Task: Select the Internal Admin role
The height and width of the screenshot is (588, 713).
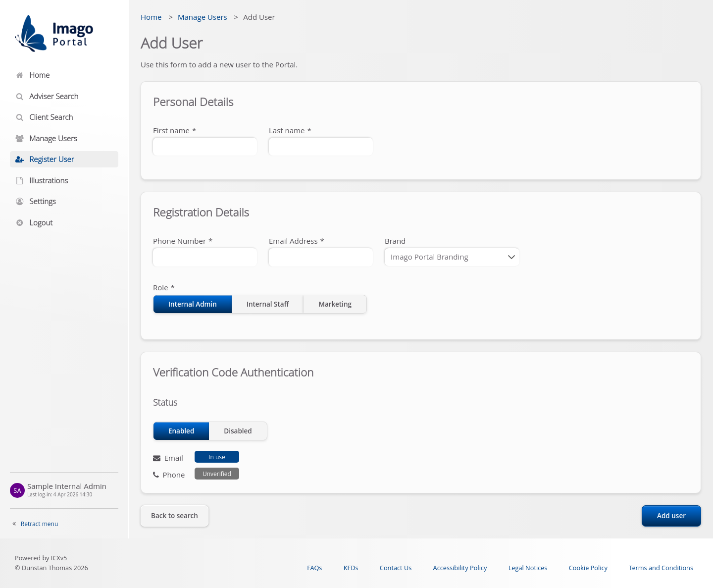Action: 193,304
